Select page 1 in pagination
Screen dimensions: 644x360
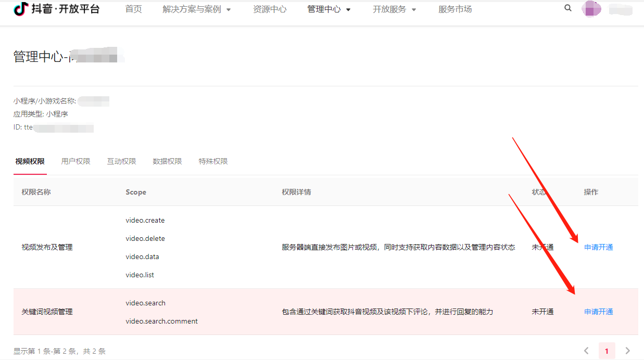(x=607, y=351)
